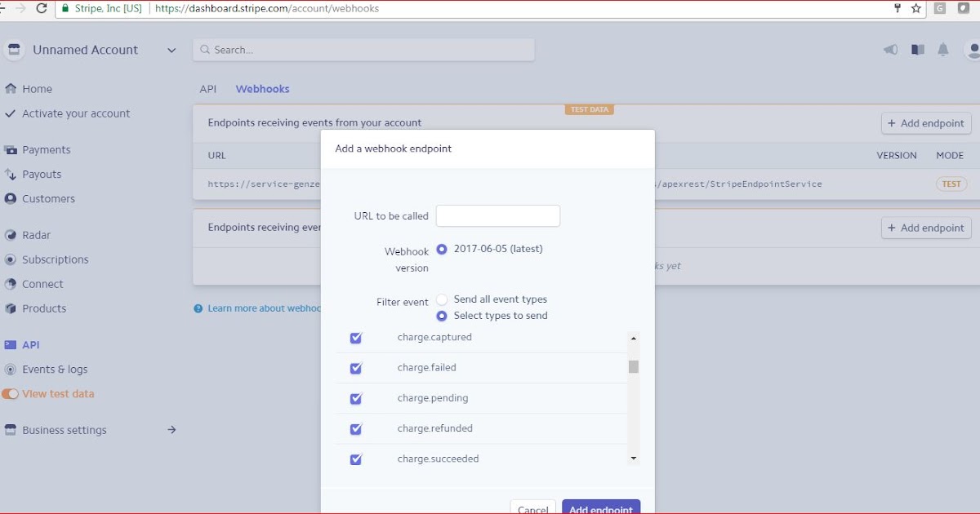This screenshot has width=980, height=514.
Task: Open the Radar section
Action: [x=38, y=235]
